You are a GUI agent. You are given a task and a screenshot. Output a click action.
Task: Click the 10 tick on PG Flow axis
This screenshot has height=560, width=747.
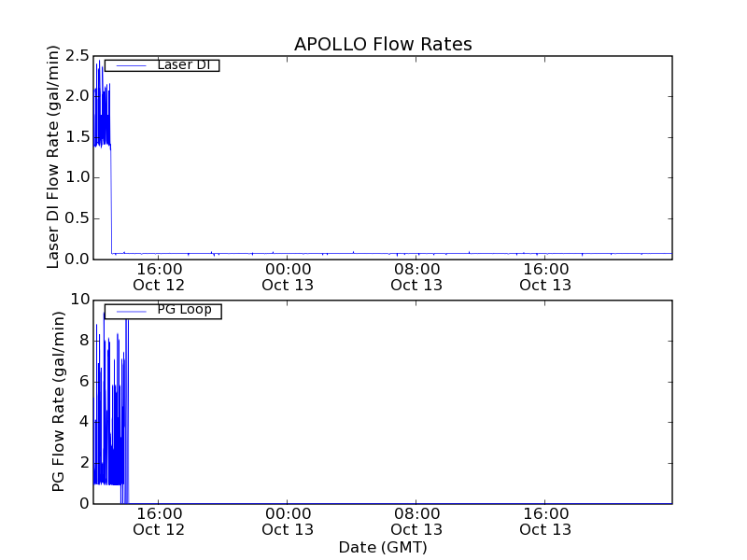pos(79,300)
